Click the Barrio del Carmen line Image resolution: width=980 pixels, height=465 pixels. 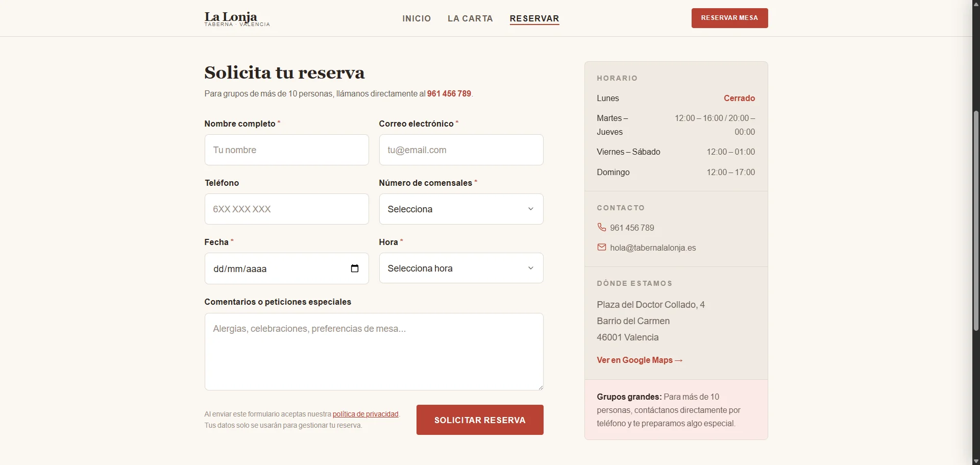633,321
